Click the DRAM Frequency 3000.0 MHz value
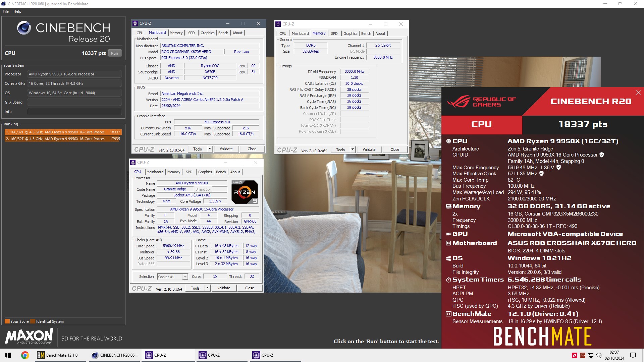 tap(354, 71)
